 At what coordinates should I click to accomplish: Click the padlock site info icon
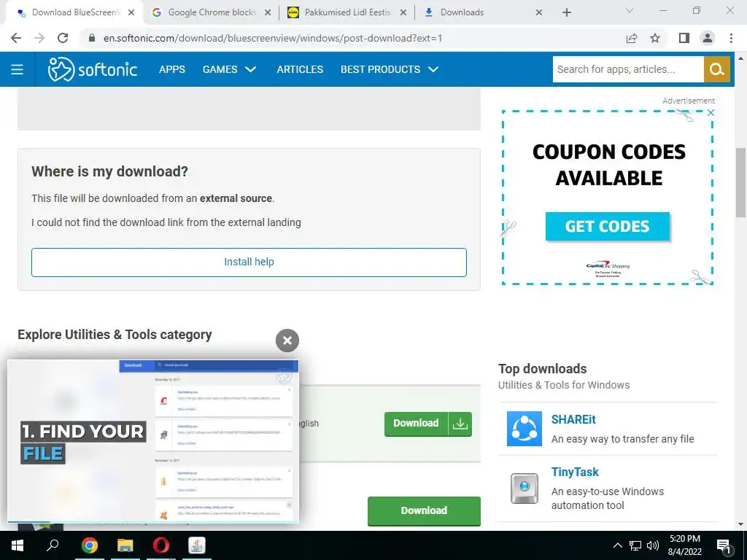[x=92, y=38]
